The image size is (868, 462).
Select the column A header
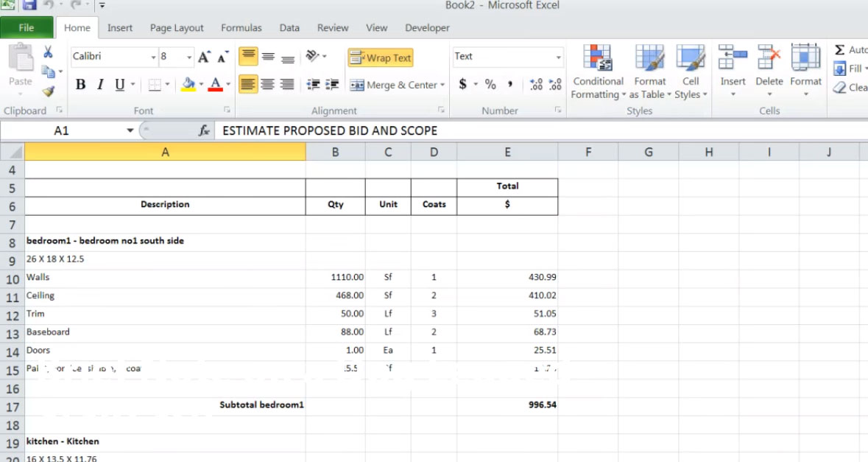click(x=165, y=152)
